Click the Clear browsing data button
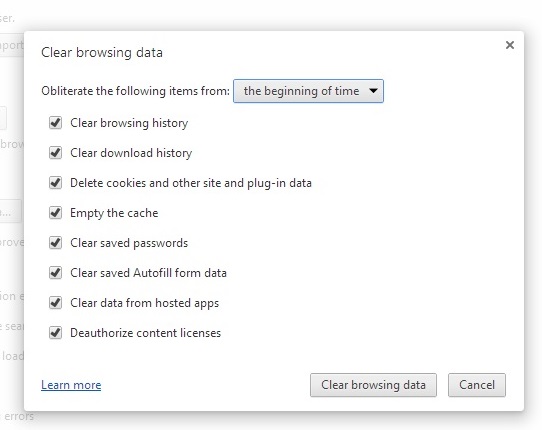This screenshot has width=542, height=430. point(373,385)
